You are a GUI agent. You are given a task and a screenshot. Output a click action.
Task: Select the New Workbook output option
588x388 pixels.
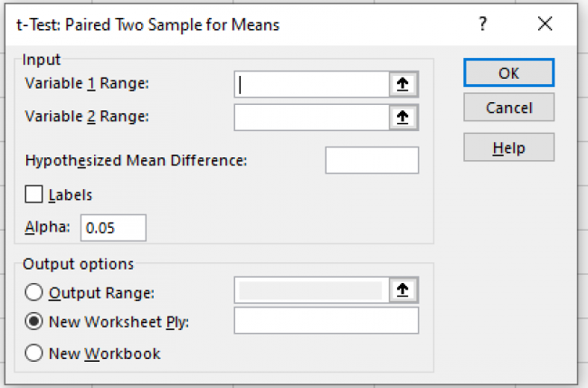click(x=35, y=354)
